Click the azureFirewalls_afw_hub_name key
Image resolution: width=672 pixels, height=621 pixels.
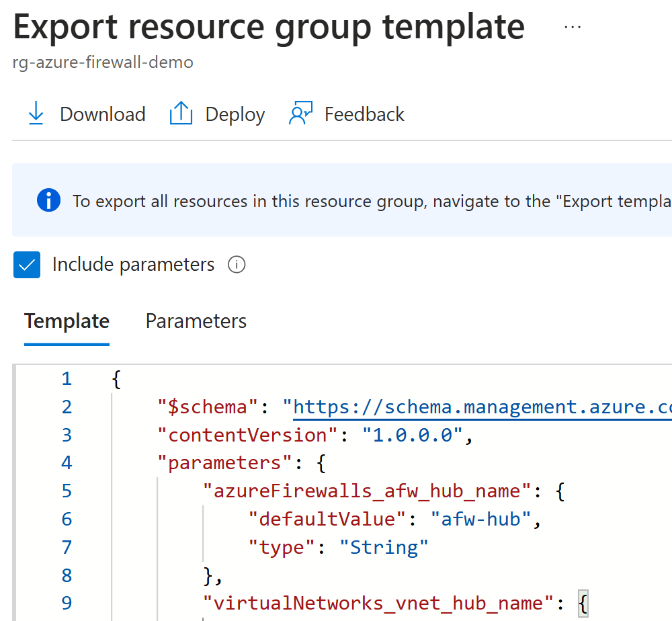coord(367,491)
